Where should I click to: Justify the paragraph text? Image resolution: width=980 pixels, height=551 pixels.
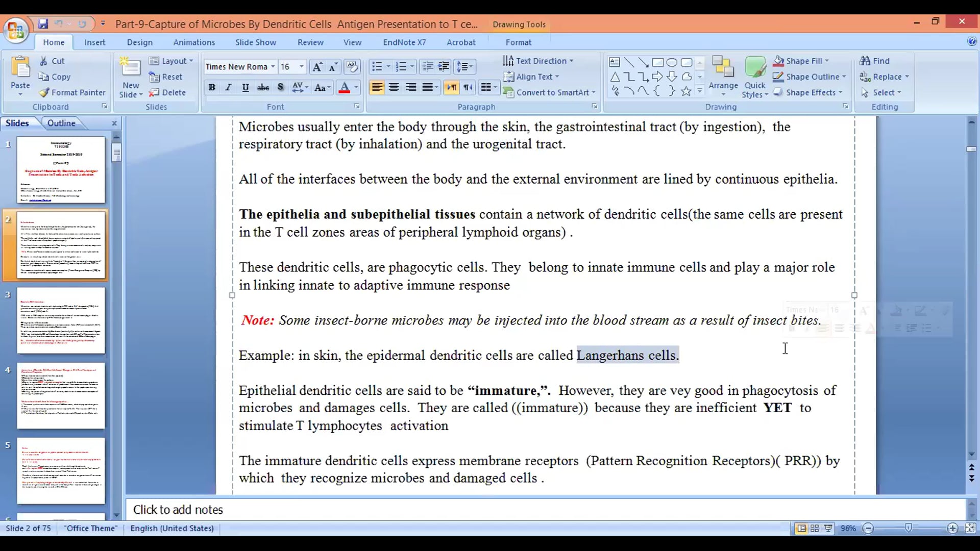click(x=428, y=88)
